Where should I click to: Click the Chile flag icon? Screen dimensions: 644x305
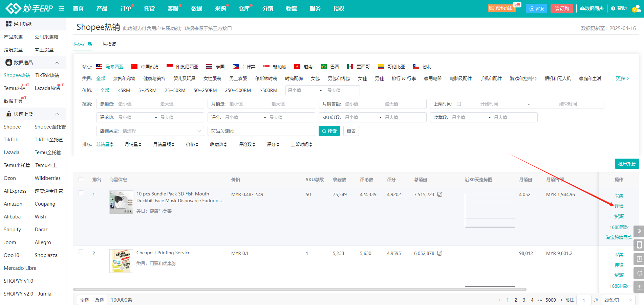(x=416, y=67)
